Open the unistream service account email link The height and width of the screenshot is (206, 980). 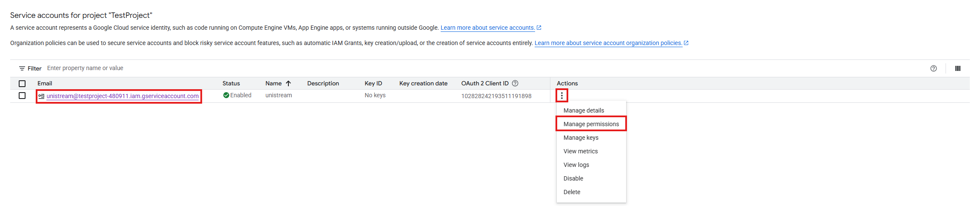(122, 96)
